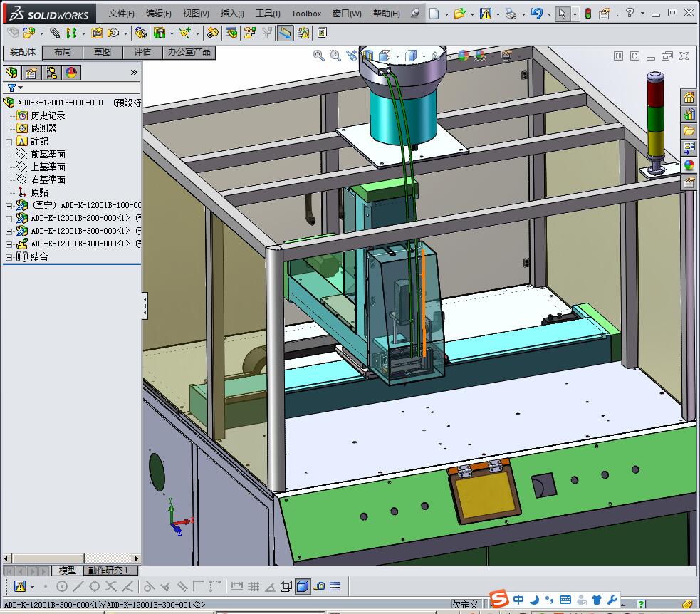This screenshot has width=700, height=614.
Task: Switch to the 動作研究1 bottom tab
Action: (108, 571)
